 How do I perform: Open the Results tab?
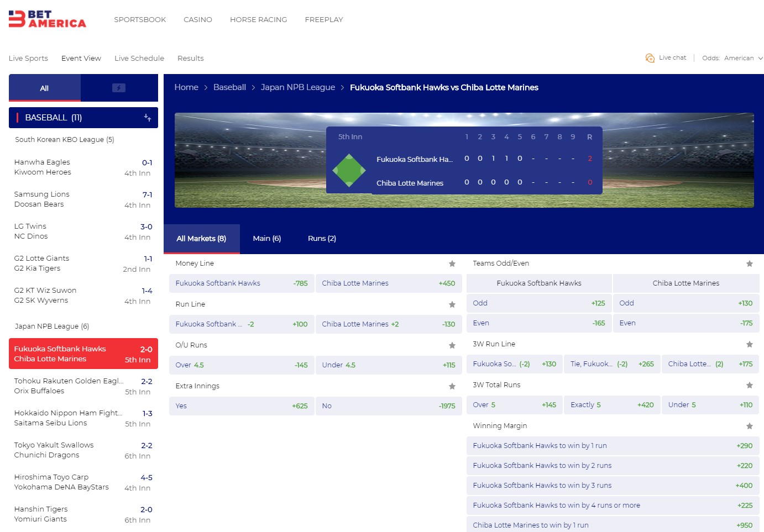[x=191, y=58]
